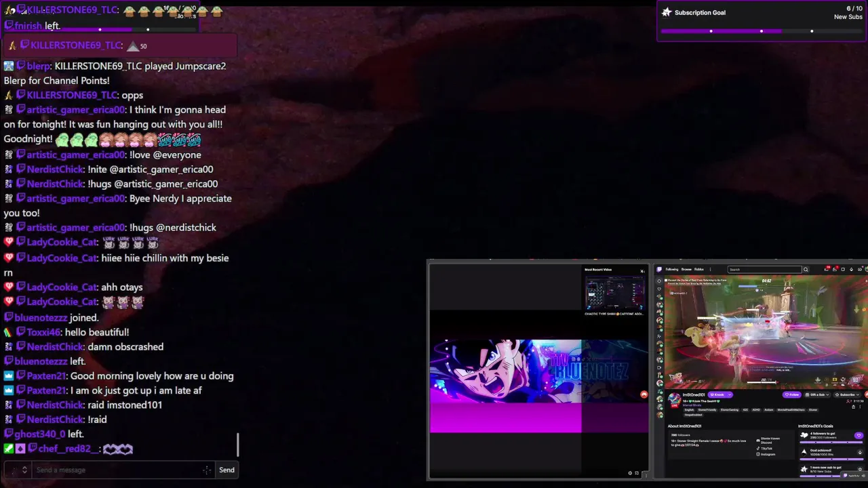Click the heart icon in Twitch left sidebar
Screen dimensions: 868x488
pos(659,289)
